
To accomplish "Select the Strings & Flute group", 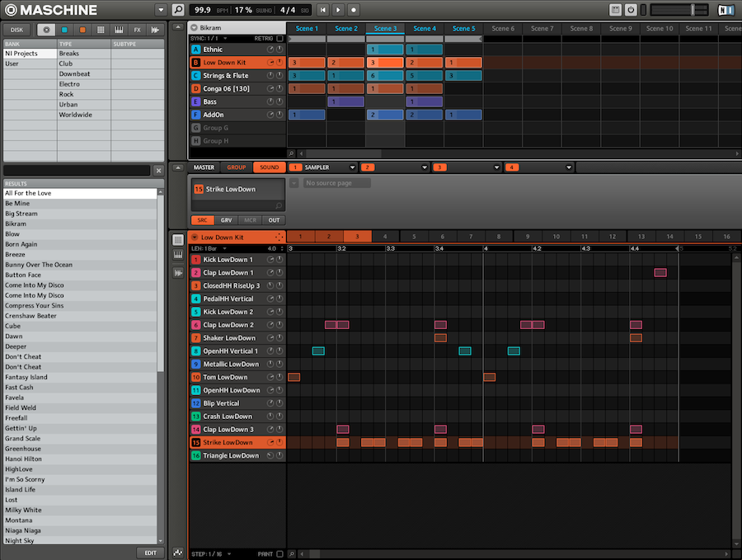I will click(x=237, y=76).
